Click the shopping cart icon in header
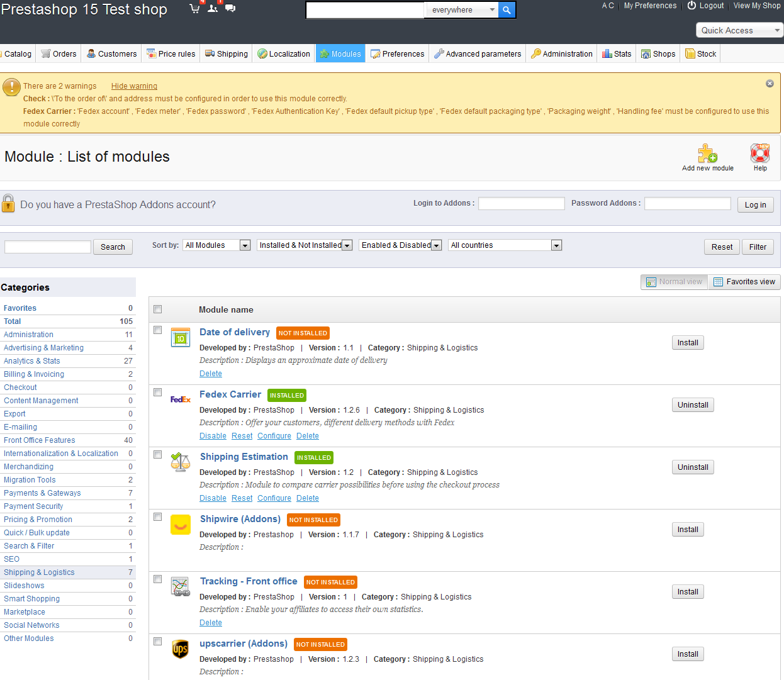This screenshot has height=680, width=784. point(195,9)
